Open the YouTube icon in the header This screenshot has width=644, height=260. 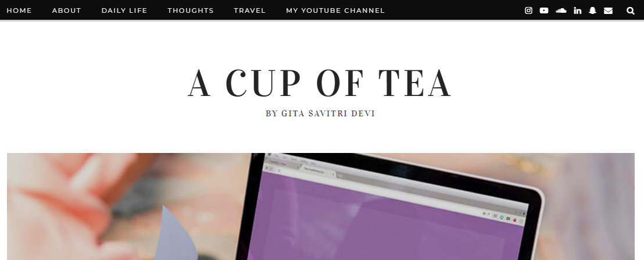544,10
